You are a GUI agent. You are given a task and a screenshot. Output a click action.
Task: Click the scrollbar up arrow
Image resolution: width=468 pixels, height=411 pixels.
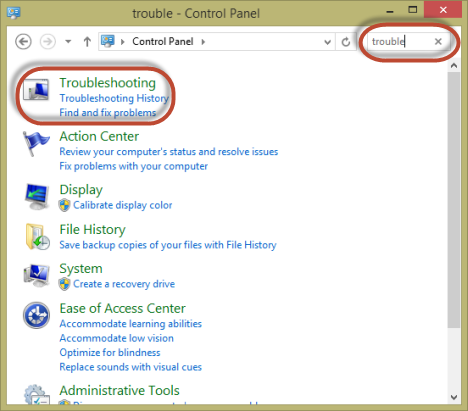(x=454, y=66)
